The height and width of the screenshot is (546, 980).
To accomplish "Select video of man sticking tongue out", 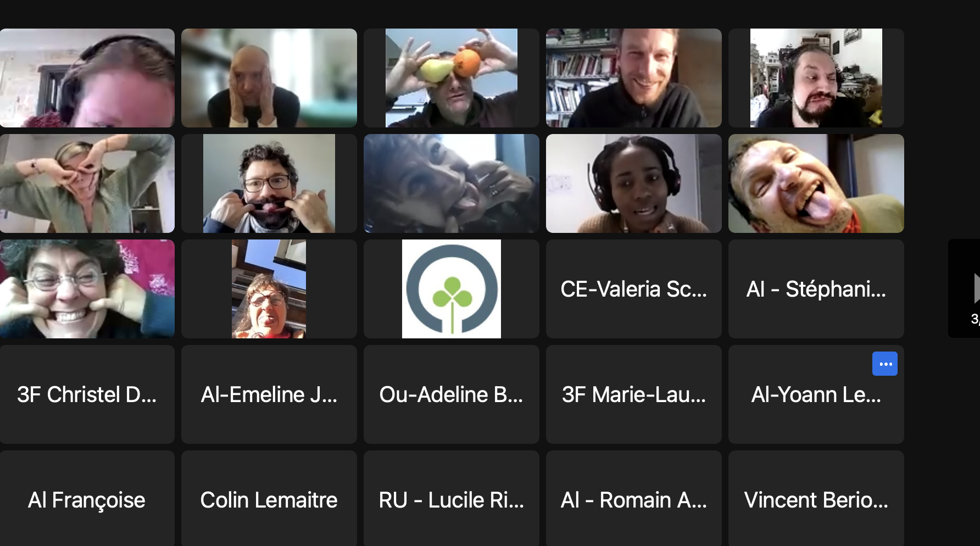I will click(x=816, y=183).
